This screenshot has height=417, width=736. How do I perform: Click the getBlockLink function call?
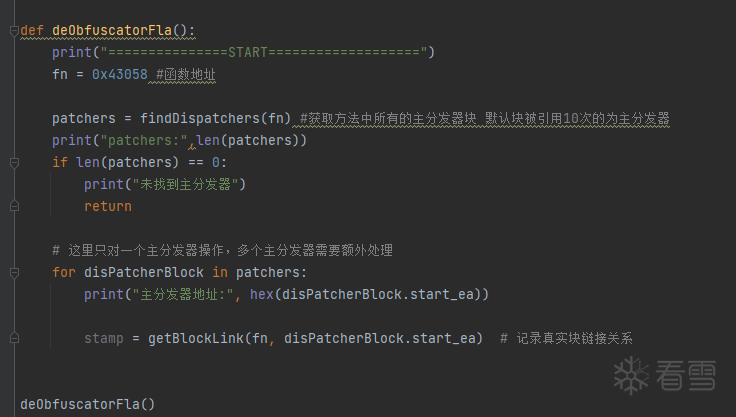(x=194, y=338)
